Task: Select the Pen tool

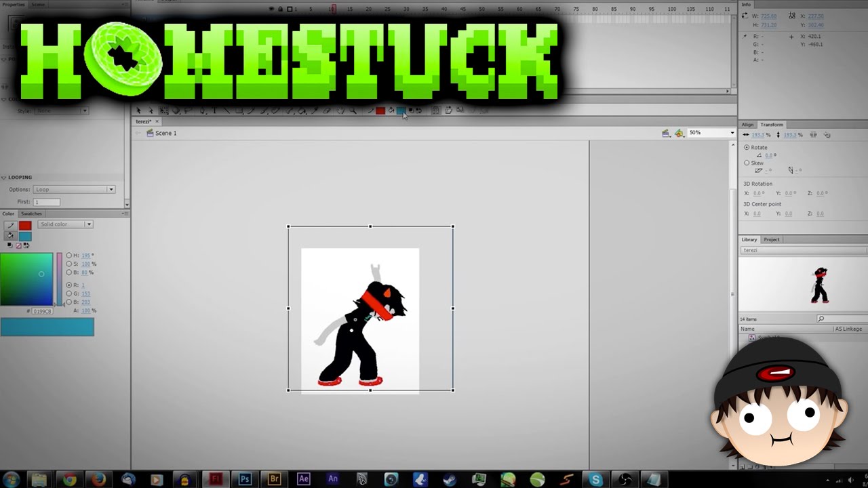Action: 202,110
